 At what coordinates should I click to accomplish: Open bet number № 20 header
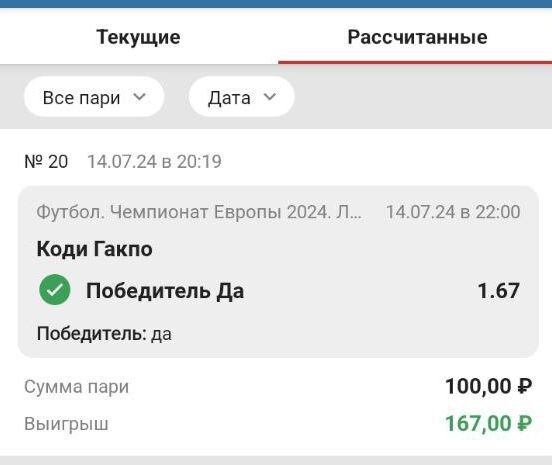click(46, 162)
